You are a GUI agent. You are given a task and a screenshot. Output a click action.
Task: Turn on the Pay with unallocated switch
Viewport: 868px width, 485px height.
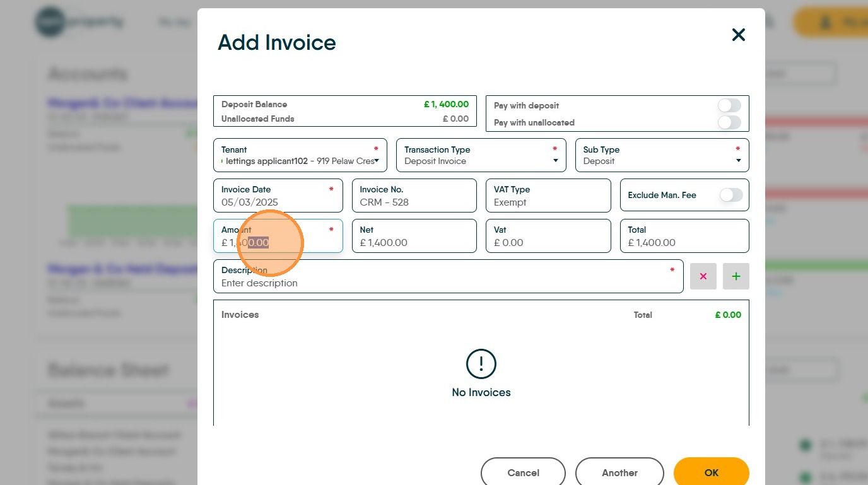click(x=729, y=122)
